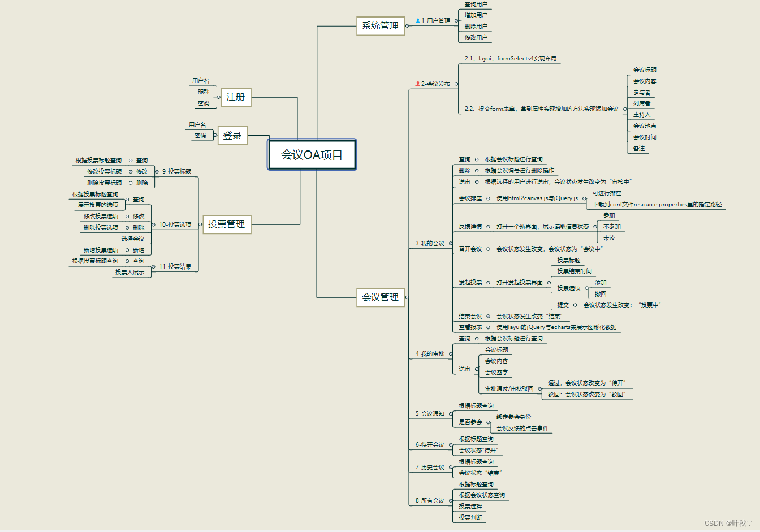
Task: Collapse the 会议管理 branch circle
Action: [x=407, y=297]
